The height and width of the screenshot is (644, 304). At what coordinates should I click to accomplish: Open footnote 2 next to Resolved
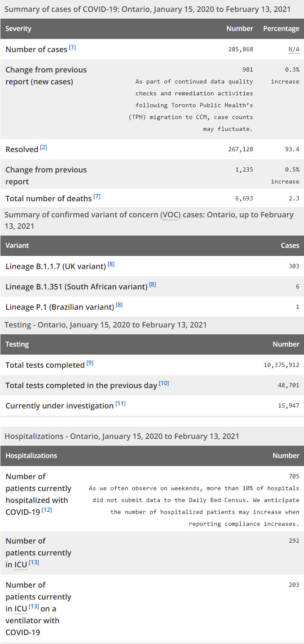point(44,147)
